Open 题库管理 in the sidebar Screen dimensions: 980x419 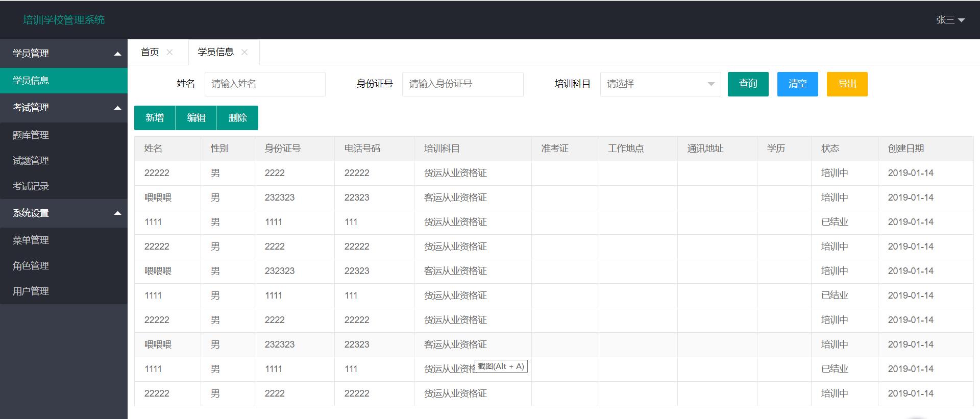(x=64, y=135)
